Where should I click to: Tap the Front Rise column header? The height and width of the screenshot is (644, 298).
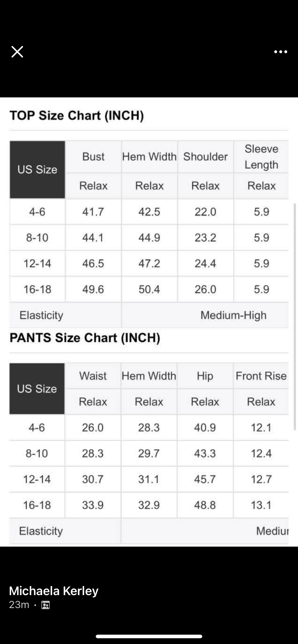click(261, 376)
